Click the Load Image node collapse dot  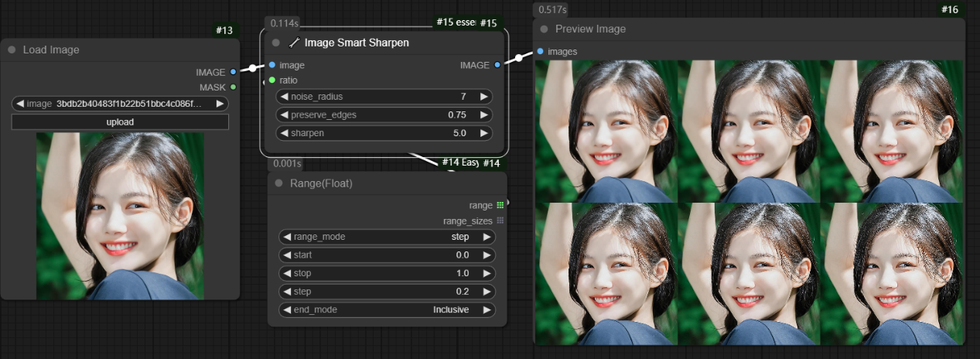[12, 50]
